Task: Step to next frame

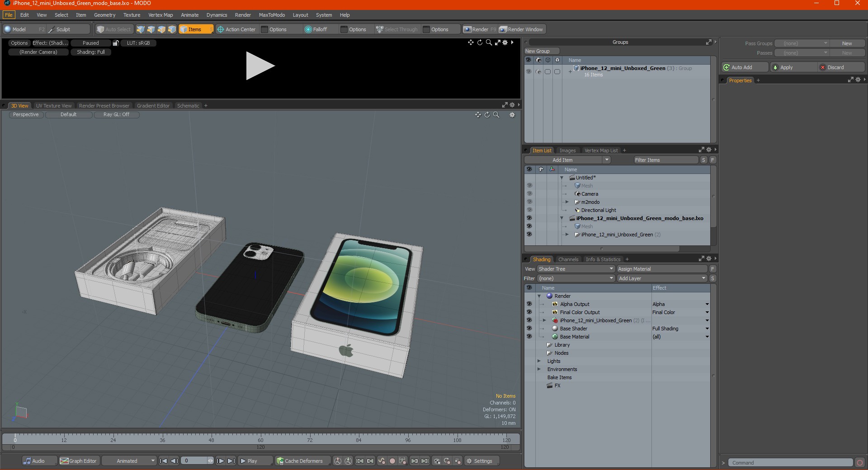Action: point(220,461)
